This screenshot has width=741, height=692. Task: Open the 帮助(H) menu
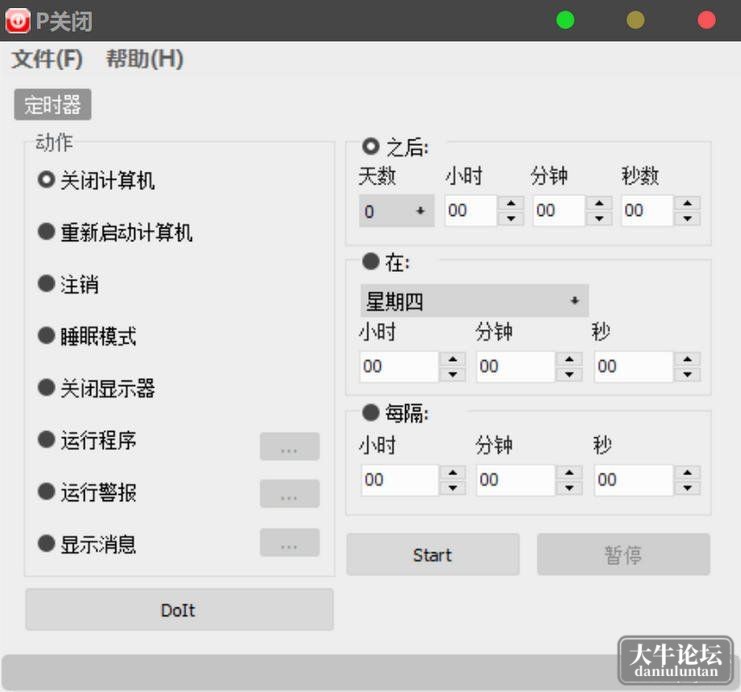pos(145,59)
